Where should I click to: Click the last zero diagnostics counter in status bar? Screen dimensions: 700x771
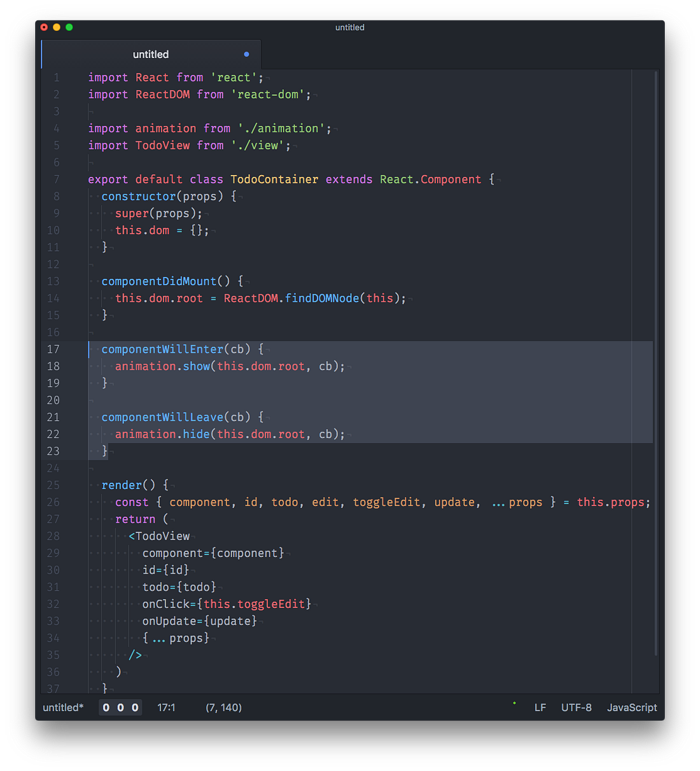point(134,707)
